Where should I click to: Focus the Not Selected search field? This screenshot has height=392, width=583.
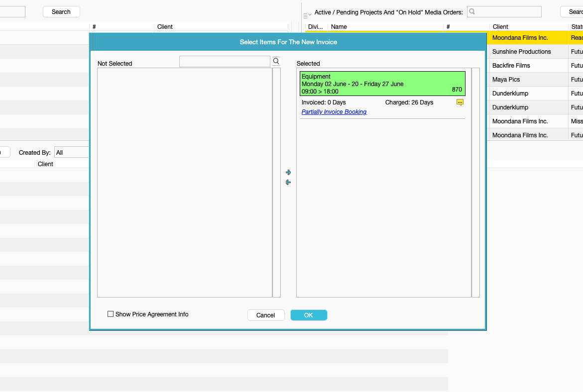(x=225, y=61)
